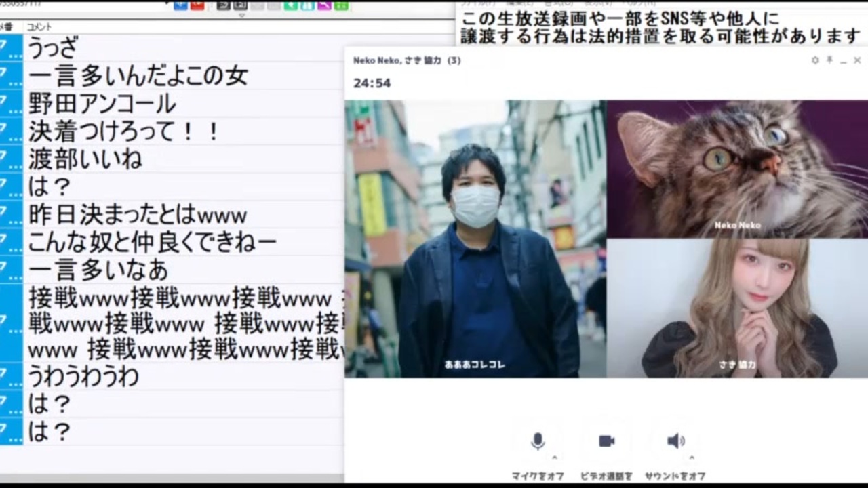
Task: Click the red toolbar icon above comments
Action: [x=197, y=5]
